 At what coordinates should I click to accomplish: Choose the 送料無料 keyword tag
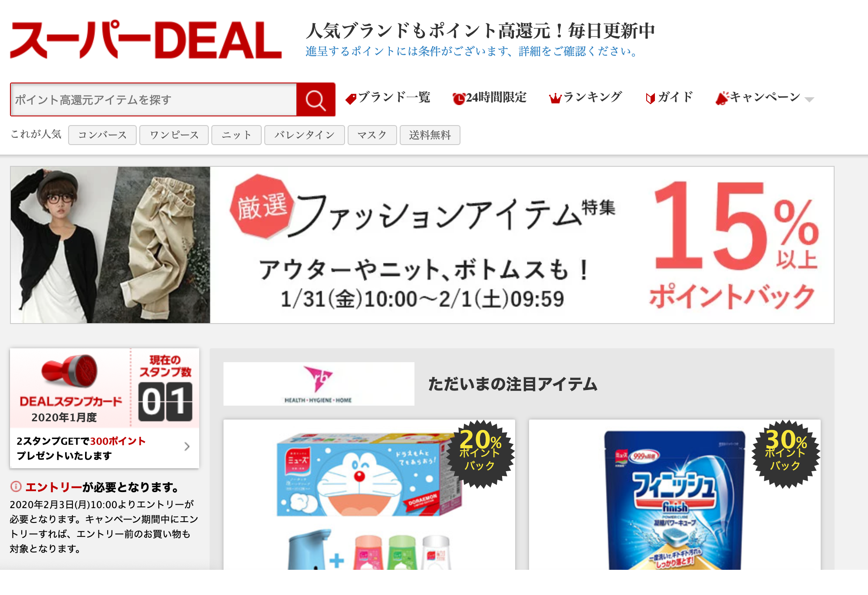[430, 135]
